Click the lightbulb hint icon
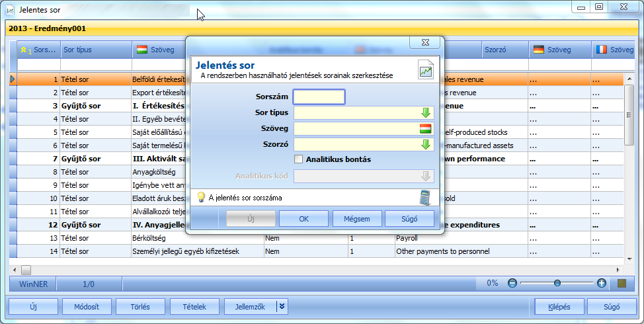644x324 pixels. (x=201, y=197)
